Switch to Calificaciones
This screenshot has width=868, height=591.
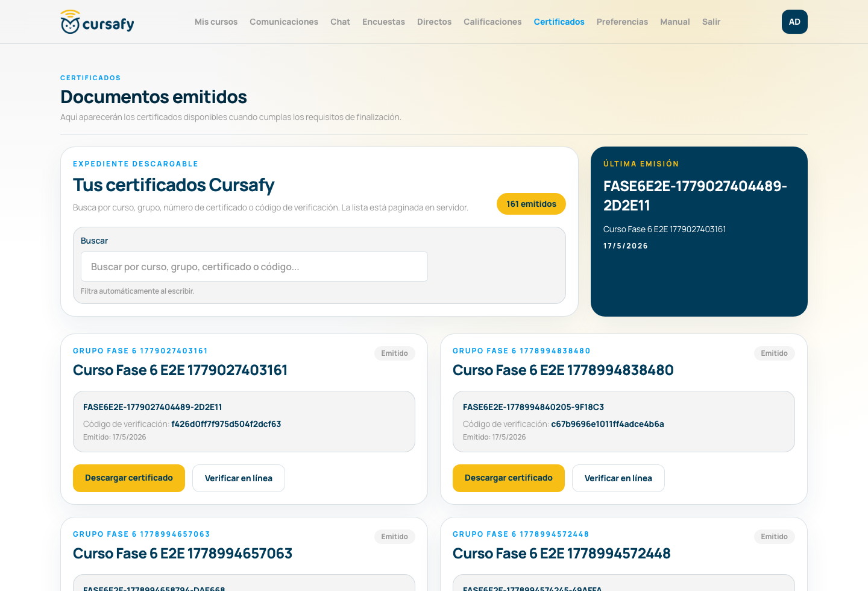point(492,22)
